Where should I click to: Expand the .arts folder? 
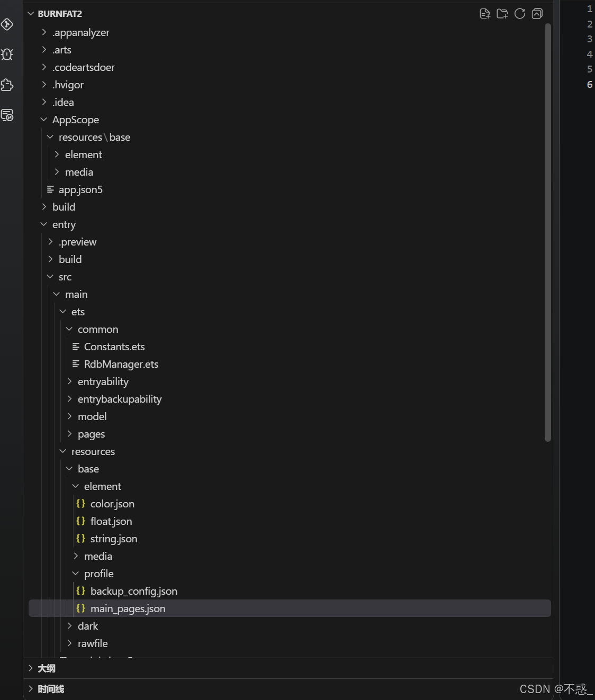tap(44, 50)
